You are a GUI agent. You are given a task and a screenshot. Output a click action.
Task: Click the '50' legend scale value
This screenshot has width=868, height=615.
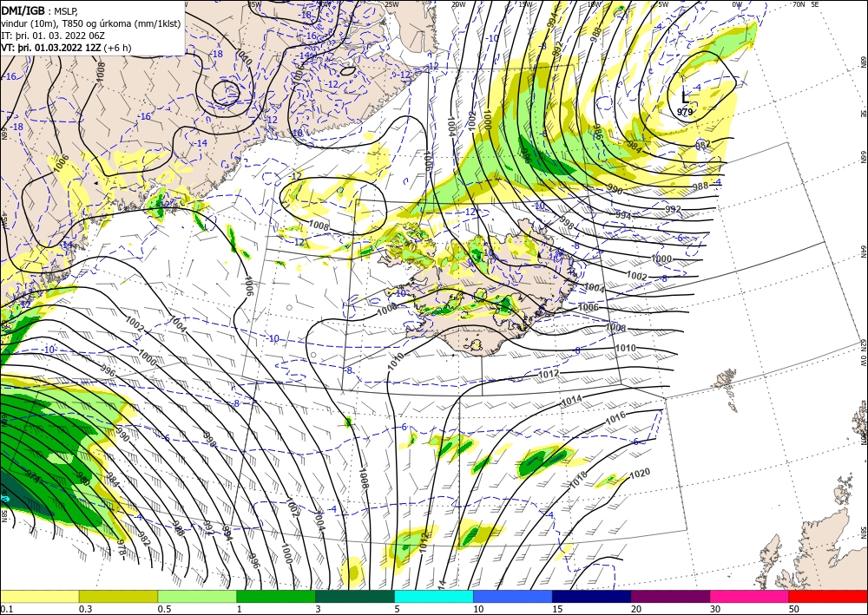794,609
